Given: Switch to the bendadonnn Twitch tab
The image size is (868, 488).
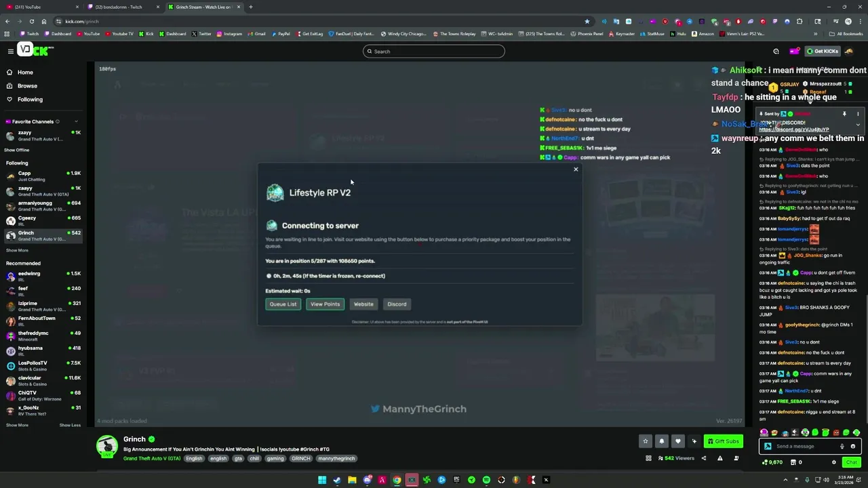Looking at the screenshot, I should coord(122,7).
